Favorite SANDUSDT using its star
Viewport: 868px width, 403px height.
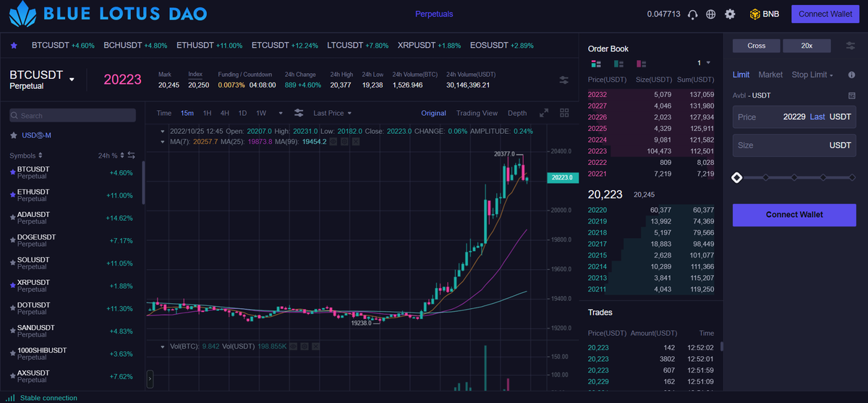(12, 329)
